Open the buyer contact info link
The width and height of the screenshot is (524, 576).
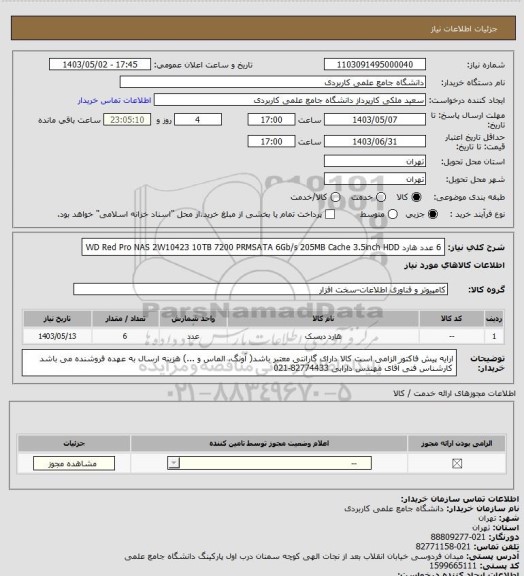point(114,100)
